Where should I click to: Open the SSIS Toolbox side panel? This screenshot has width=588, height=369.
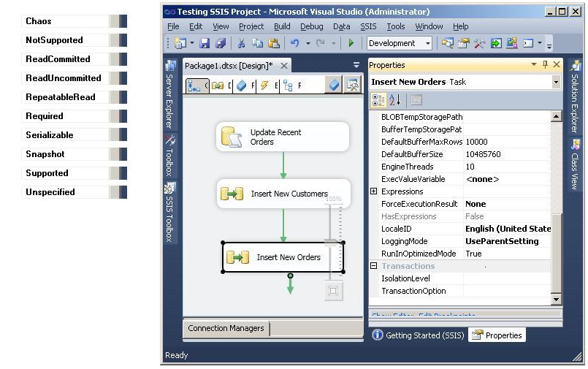170,212
